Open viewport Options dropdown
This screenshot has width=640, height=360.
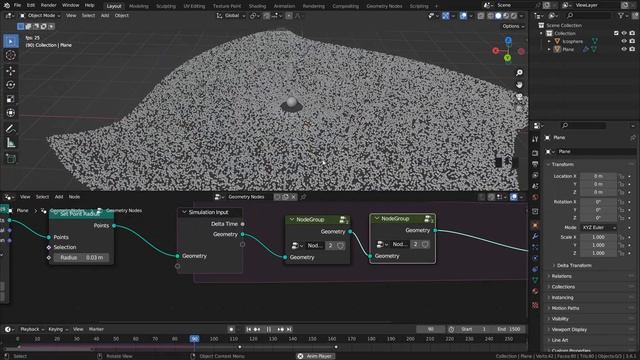click(x=513, y=26)
